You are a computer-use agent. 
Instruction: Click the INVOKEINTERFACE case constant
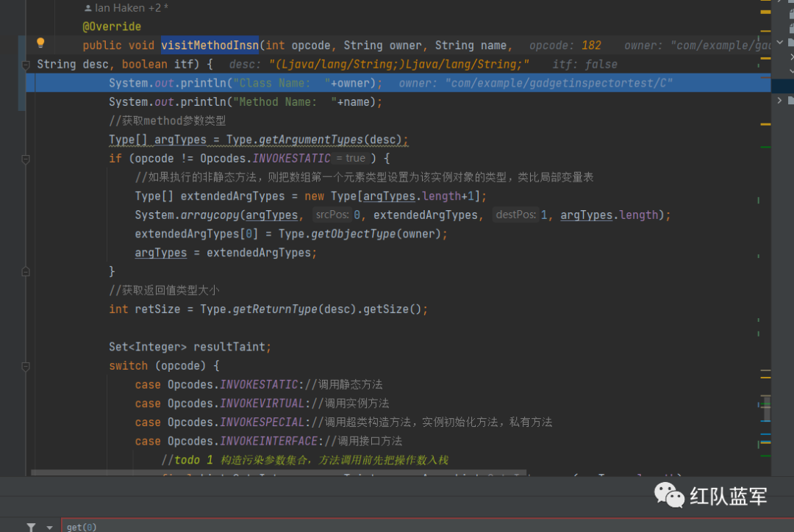pos(268,441)
